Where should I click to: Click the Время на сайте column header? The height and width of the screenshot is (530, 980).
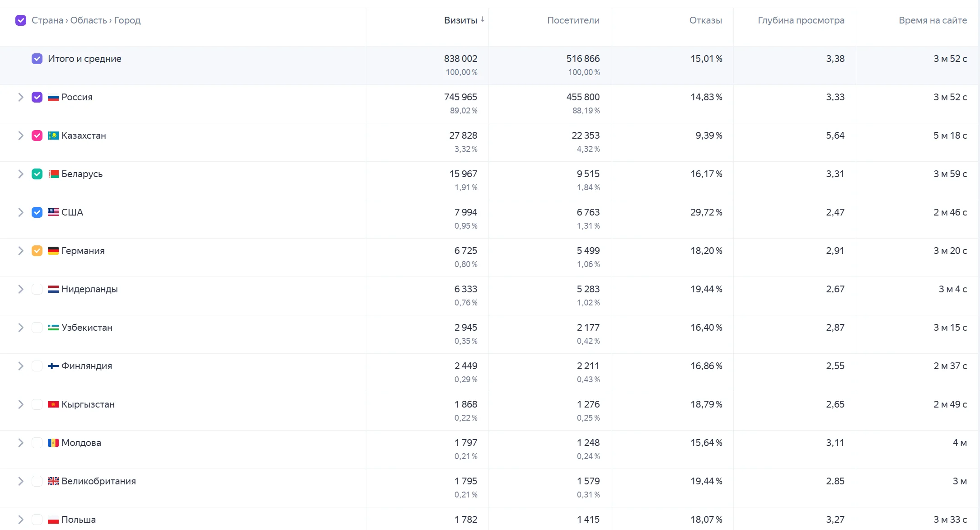click(x=933, y=20)
